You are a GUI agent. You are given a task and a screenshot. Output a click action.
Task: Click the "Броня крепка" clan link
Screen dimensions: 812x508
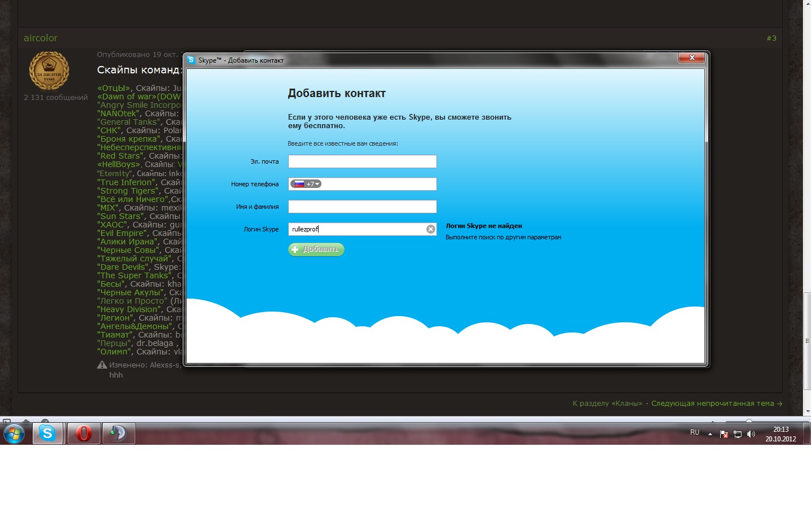click(129, 139)
